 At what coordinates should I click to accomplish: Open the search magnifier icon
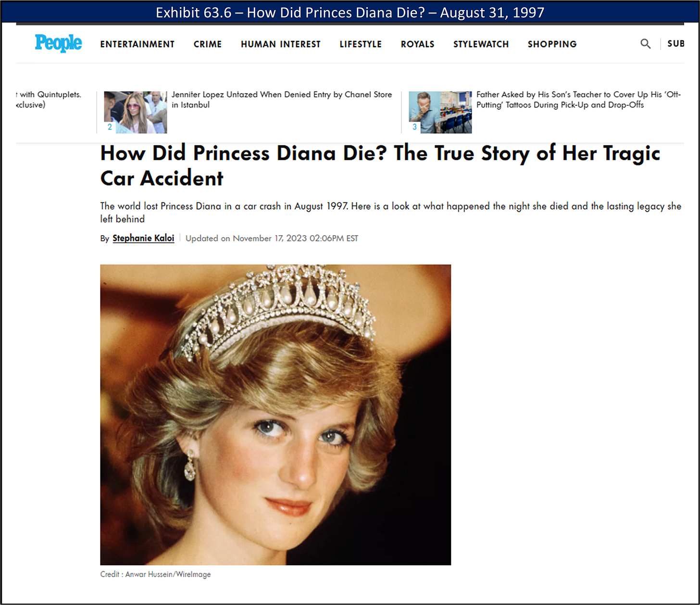pyautogui.click(x=645, y=44)
